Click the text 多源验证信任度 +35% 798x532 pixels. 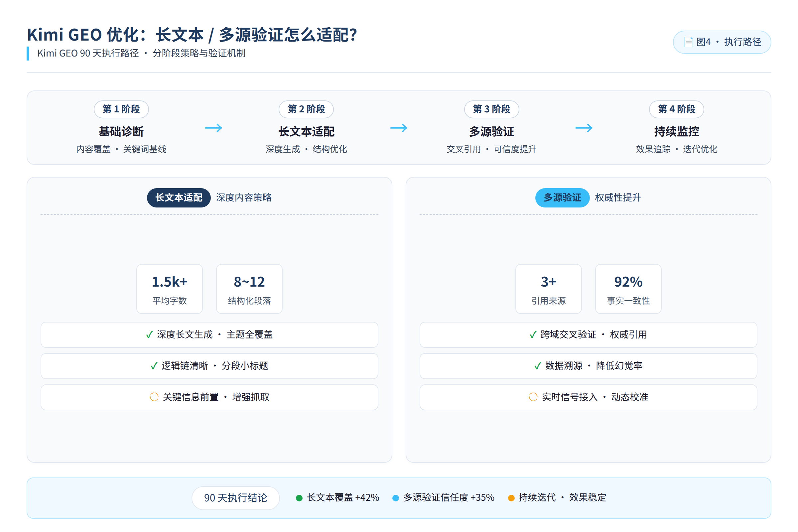tap(449, 498)
